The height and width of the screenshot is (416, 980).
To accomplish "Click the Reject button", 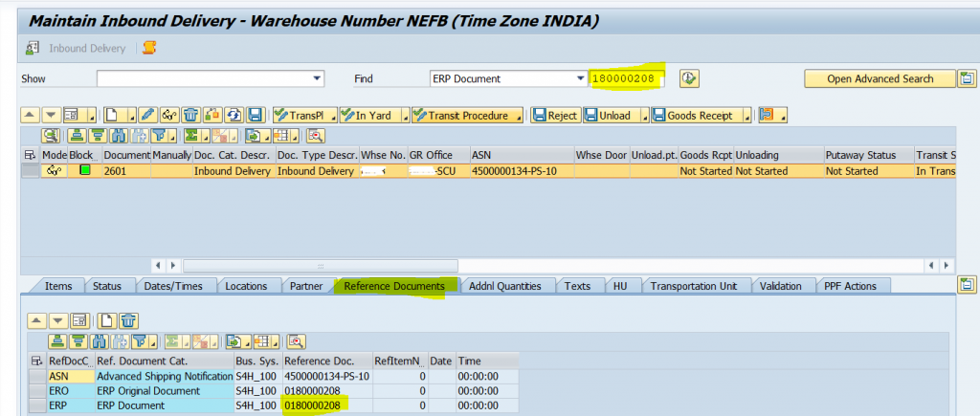I will [x=554, y=116].
